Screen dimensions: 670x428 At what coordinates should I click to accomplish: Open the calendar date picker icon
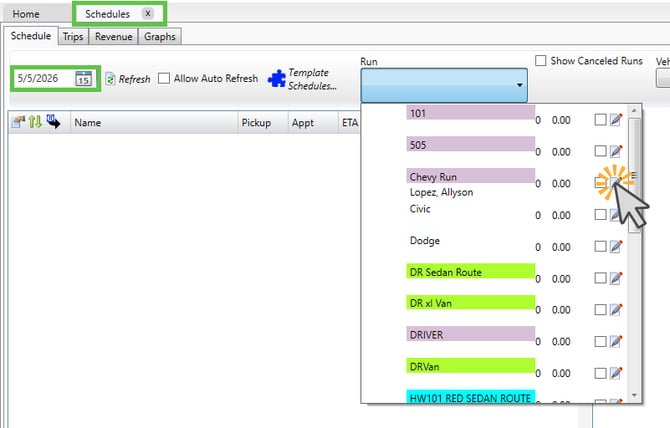(83, 79)
